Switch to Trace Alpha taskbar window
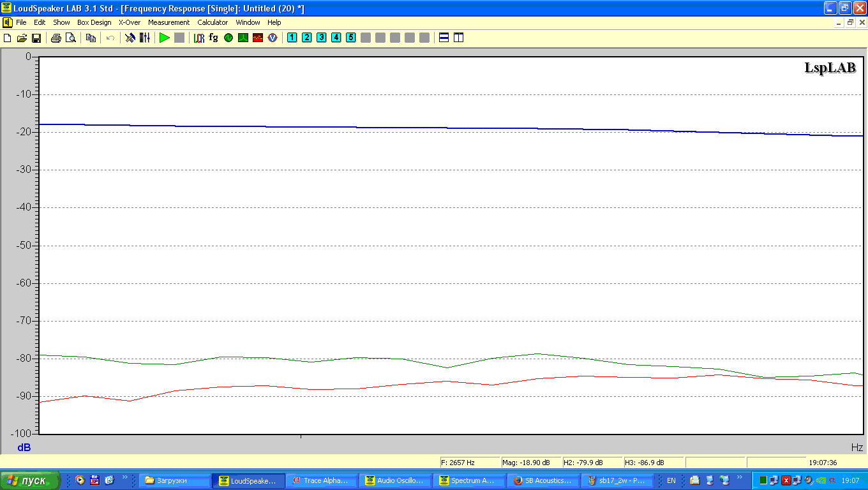The height and width of the screenshot is (490, 868). click(322, 480)
